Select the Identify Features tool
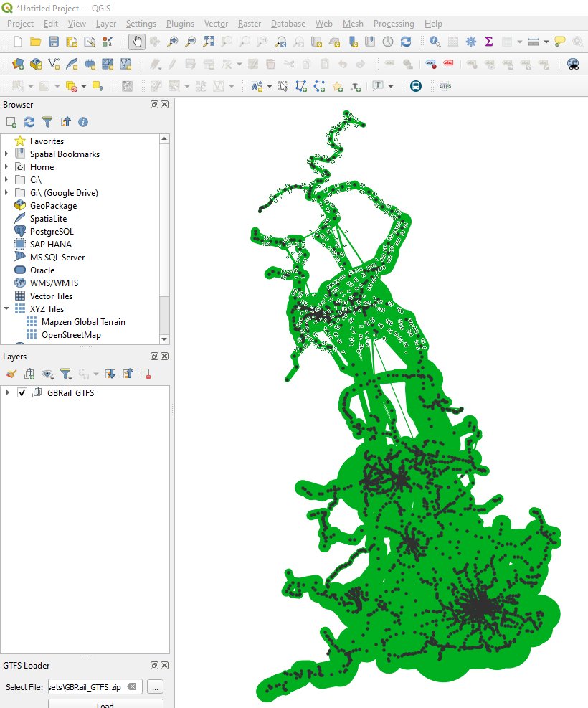This screenshot has width=588, height=708. (x=434, y=43)
